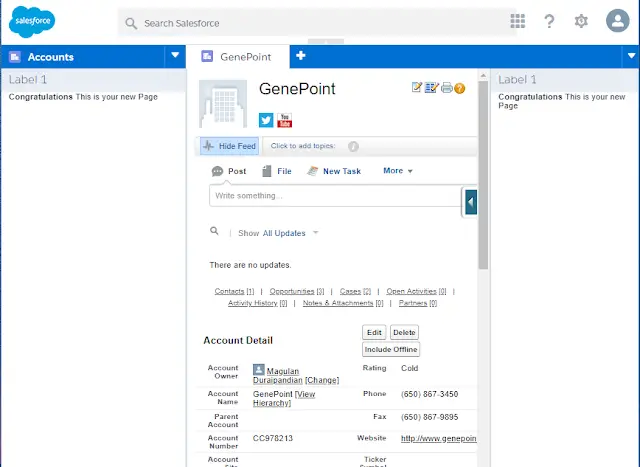Open the Partners related list link
640x467 pixels.
click(x=418, y=303)
